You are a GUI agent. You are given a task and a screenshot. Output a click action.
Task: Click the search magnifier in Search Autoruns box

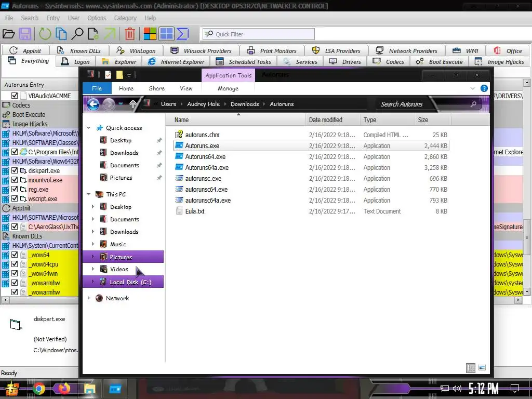click(x=473, y=104)
